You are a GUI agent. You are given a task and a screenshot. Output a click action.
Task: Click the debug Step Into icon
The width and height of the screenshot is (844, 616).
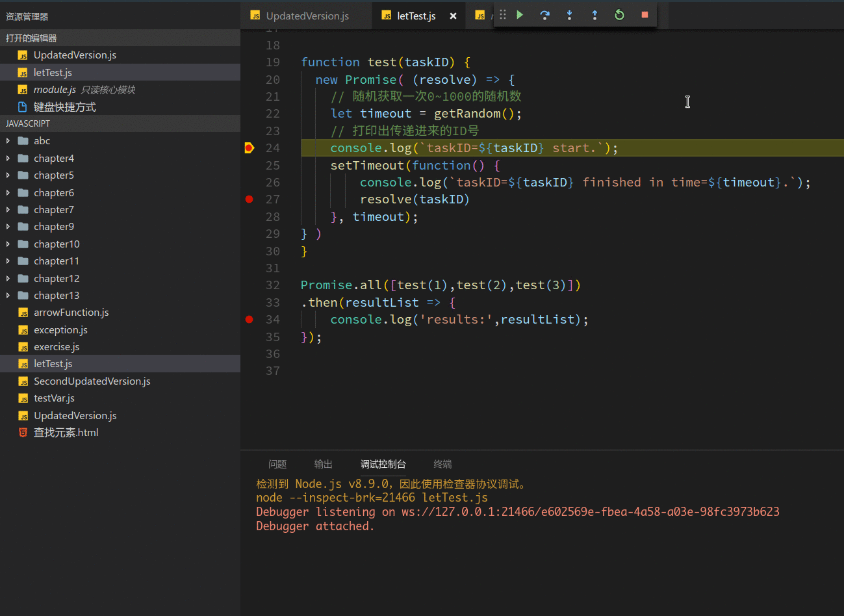point(569,15)
